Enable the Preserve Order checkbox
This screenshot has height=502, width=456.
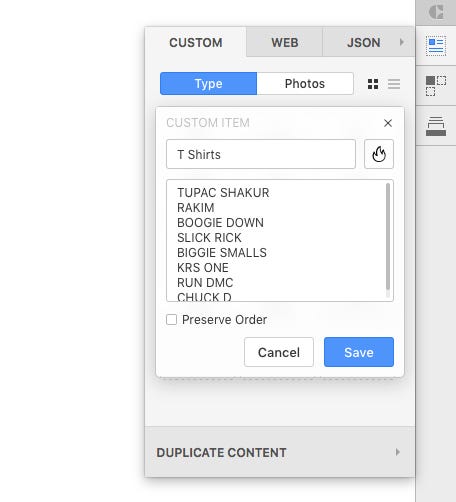point(171,319)
